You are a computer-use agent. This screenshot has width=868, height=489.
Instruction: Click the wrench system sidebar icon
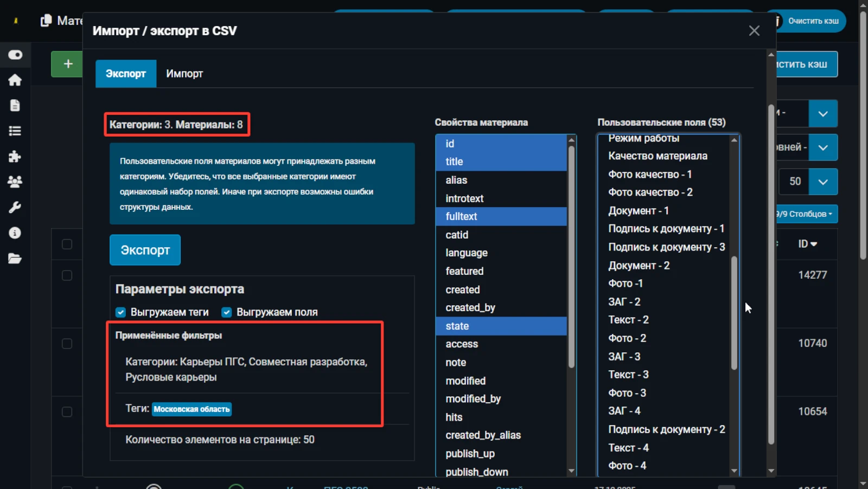click(x=15, y=208)
